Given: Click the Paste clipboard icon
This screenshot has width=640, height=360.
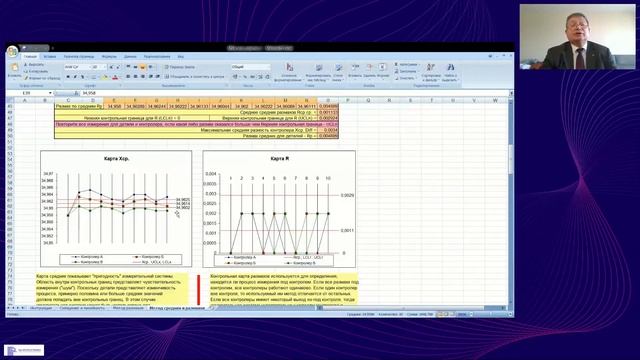Looking at the screenshot, I should [14, 67].
